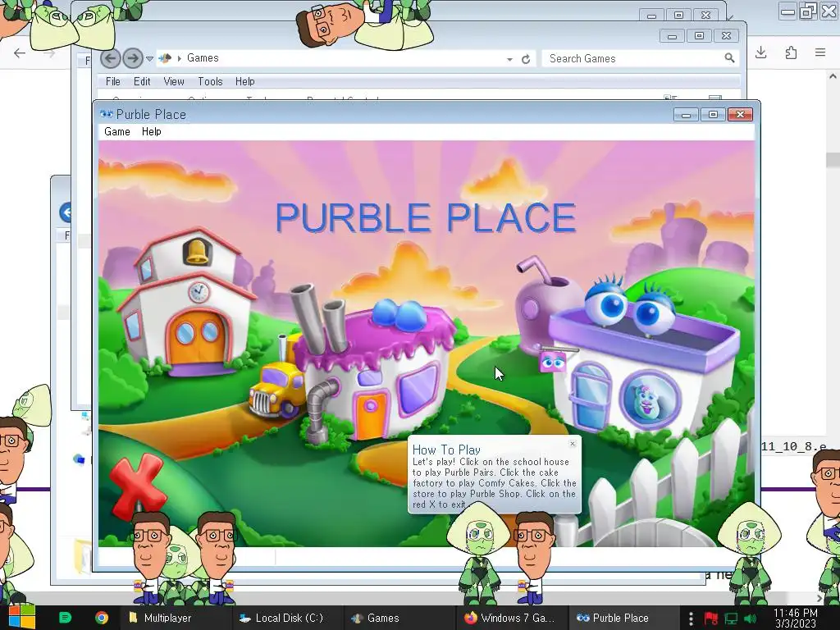Open Tools menu in Games window
840x630 pixels.
point(210,81)
